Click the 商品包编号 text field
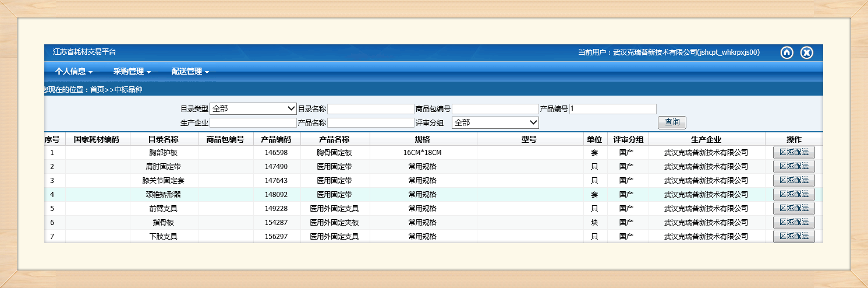The height and width of the screenshot is (288, 868). point(495,109)
